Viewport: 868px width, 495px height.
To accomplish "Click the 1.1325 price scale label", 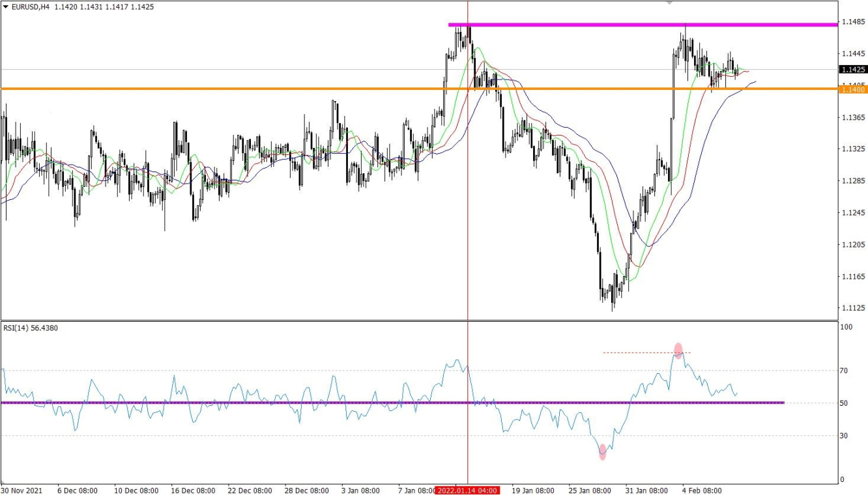I will pyautogui.click(x=853, y=149).
